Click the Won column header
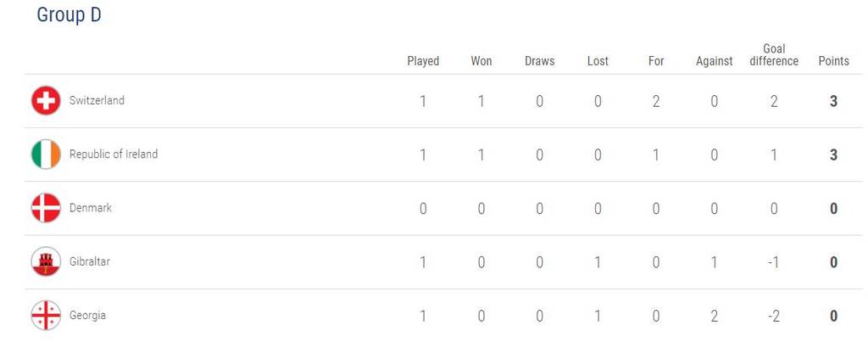Screen dimensions: 868x348 tap(481, 61)
